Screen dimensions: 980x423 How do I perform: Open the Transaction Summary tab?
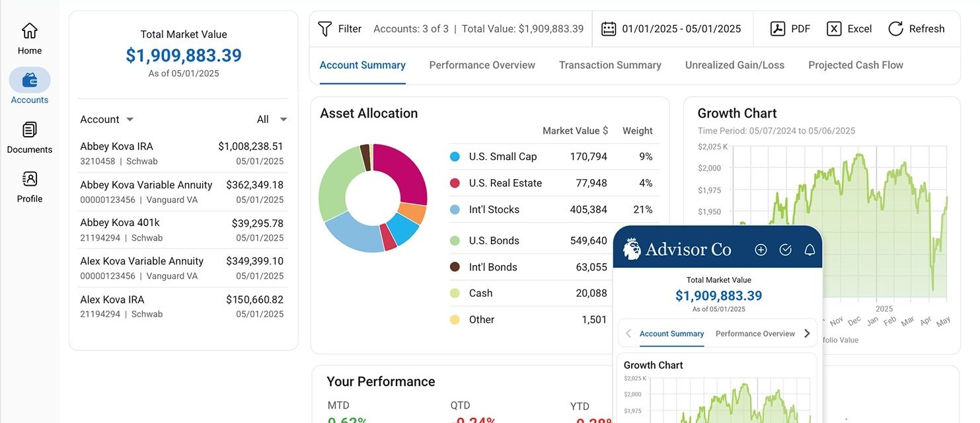pos(610,65)
